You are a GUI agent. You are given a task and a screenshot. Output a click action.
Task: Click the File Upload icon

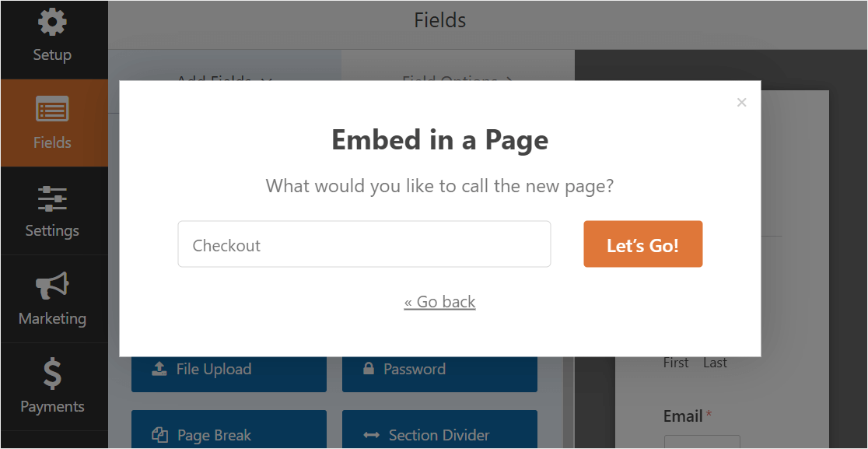tap(159, 369)
